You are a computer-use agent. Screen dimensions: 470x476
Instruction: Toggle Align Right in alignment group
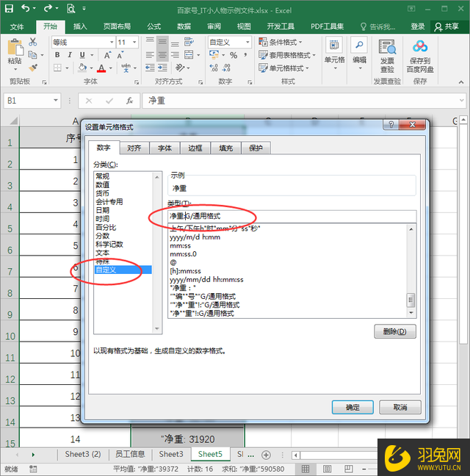(x=175, y=55)
